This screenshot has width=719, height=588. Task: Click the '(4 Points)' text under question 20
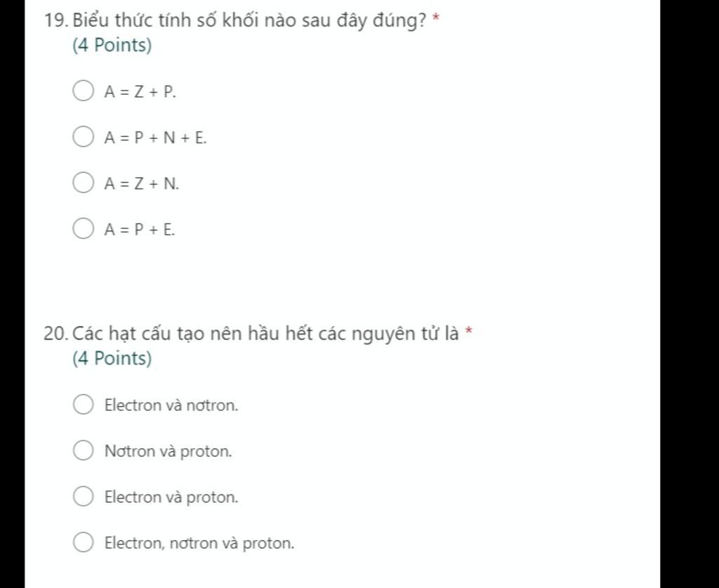112,359
